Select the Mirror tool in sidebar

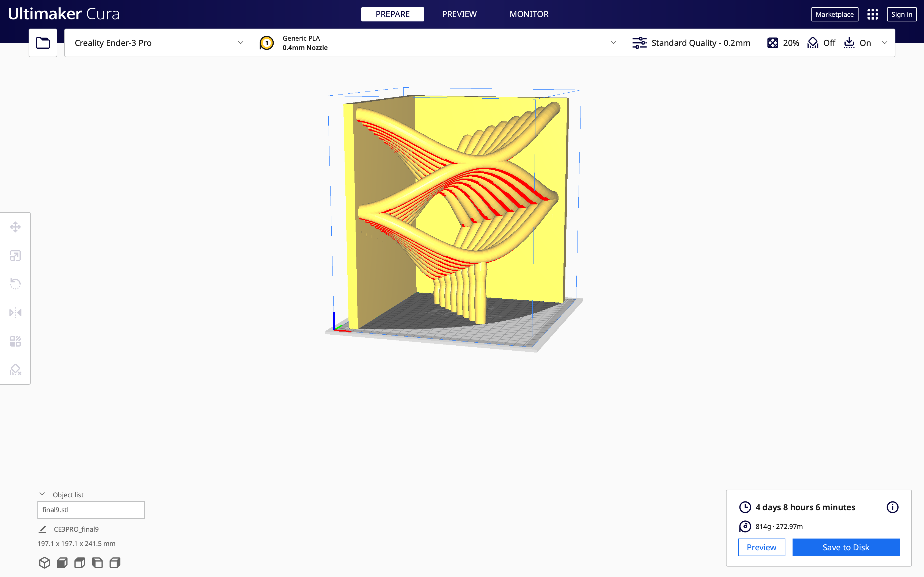(x=15, y=313)
